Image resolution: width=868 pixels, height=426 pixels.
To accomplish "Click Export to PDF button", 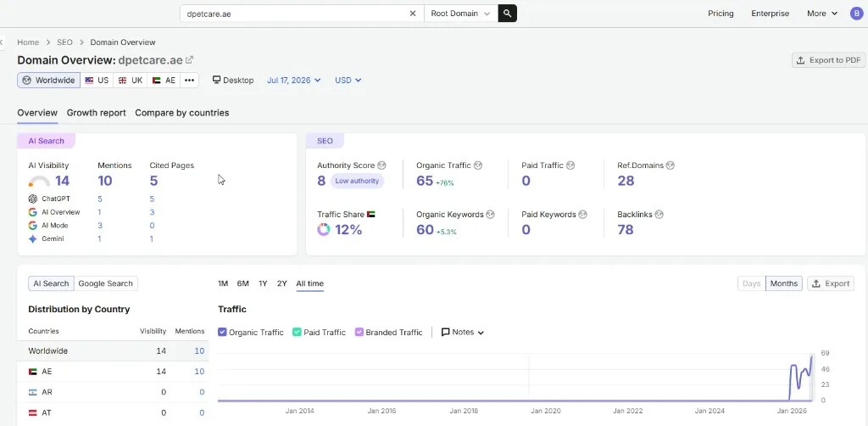I will [829, 60].
